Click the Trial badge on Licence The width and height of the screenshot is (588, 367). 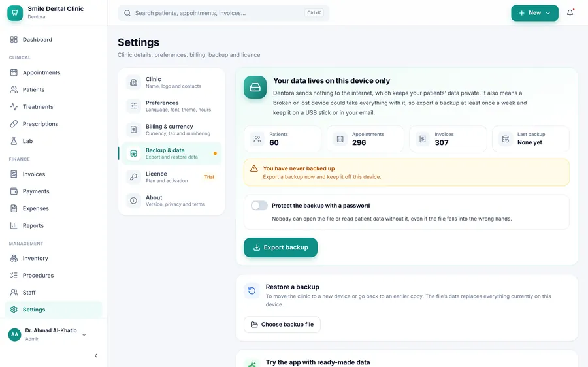209,177
